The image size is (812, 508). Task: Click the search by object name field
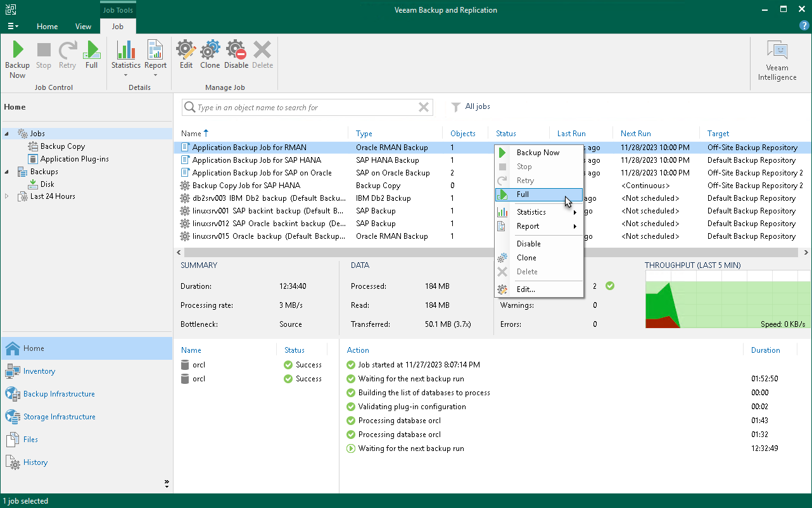[304, 108]
